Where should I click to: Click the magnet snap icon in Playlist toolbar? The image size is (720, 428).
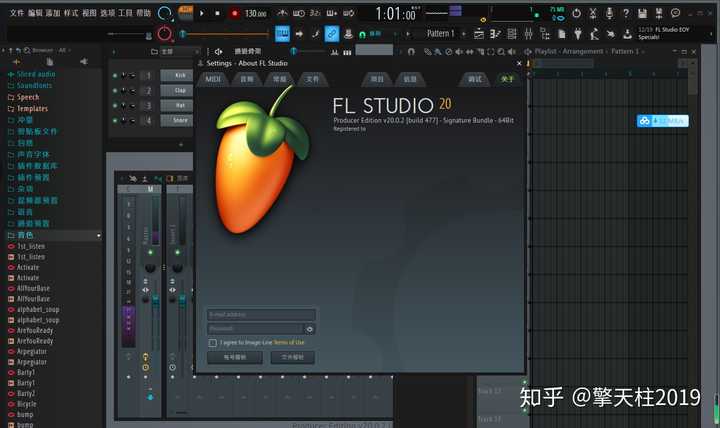tap(411, 51)
